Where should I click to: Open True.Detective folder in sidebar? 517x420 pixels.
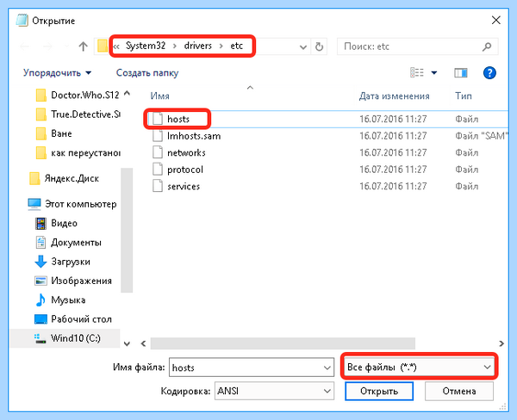point(78,114)
